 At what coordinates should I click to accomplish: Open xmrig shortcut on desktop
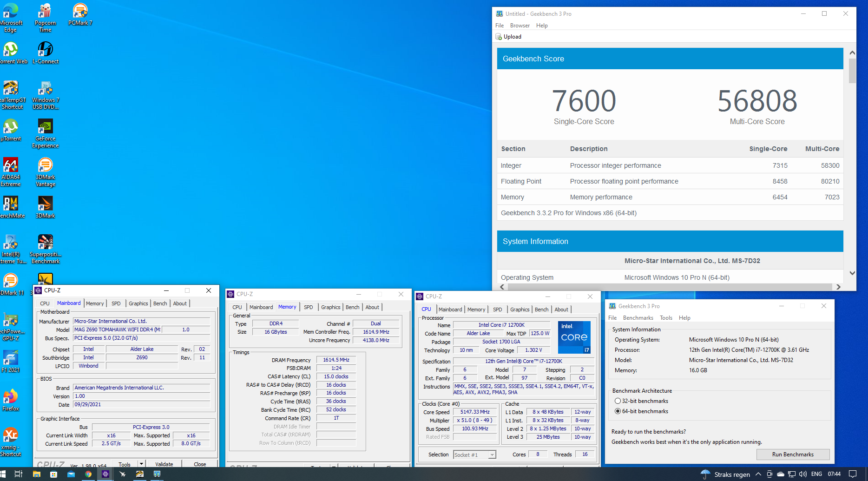[x=10, y=442]
